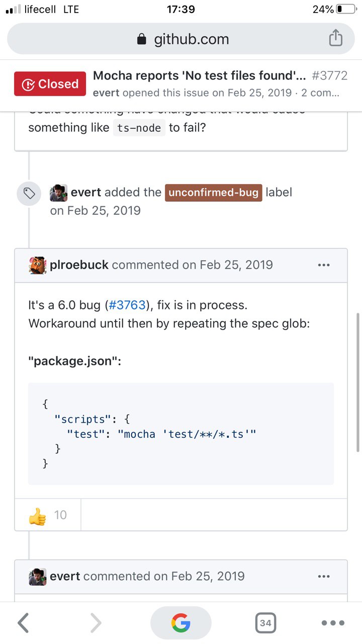Tap evert's avatar in label event
362x644 pixels.
coord(58,193)
